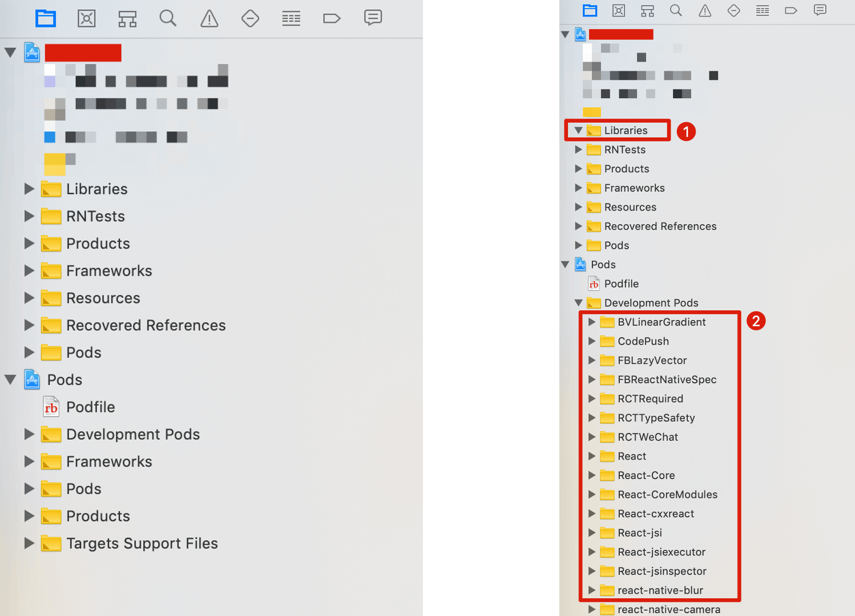Select react-native-blur folder

[651, 590]
